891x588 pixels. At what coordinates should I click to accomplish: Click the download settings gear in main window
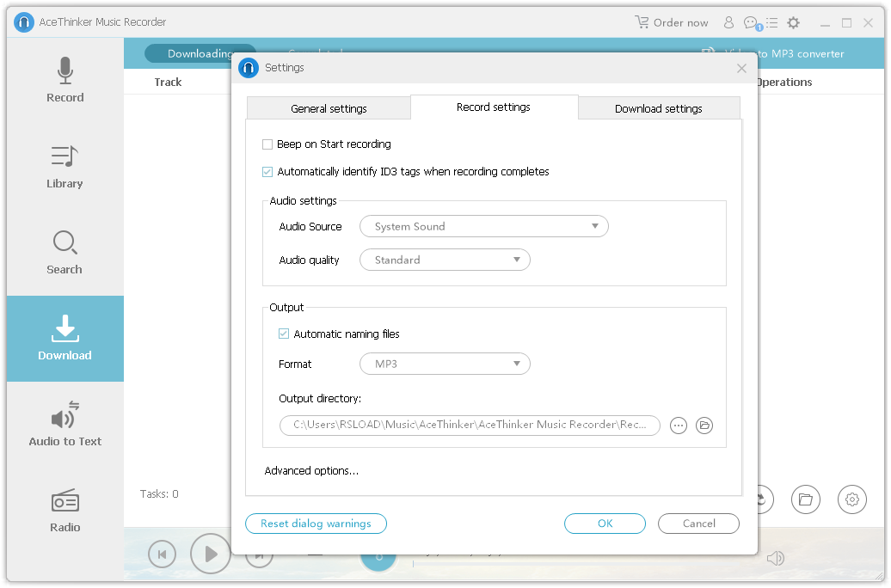point(851,499)
